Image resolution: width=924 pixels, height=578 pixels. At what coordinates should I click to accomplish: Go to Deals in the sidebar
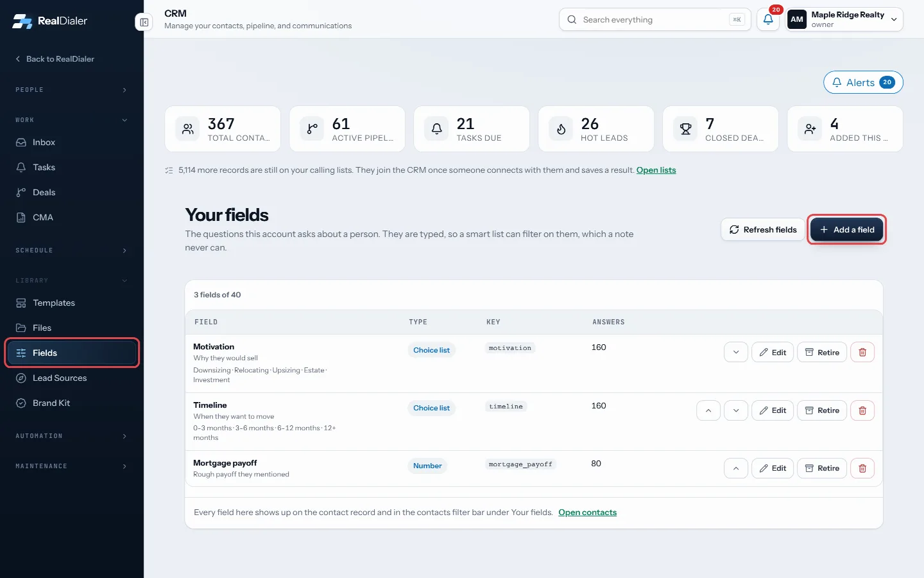tap(71, 193)
